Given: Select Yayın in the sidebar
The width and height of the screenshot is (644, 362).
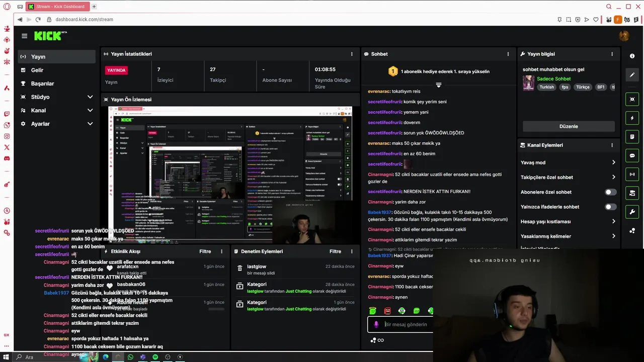Looking at the screenshot, I should coord(56,57).
